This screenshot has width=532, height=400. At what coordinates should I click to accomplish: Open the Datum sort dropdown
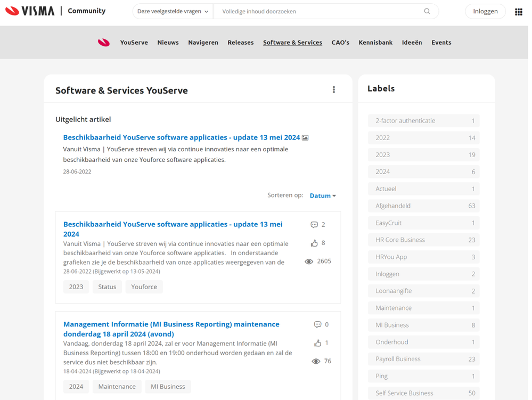(x=323, y=196)
